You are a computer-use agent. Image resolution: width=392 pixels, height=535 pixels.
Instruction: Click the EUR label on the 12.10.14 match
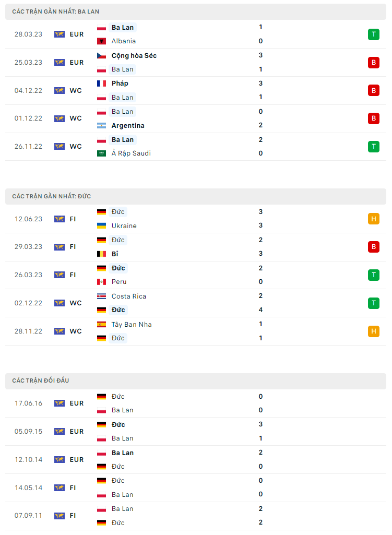click(x=76, y=460)
